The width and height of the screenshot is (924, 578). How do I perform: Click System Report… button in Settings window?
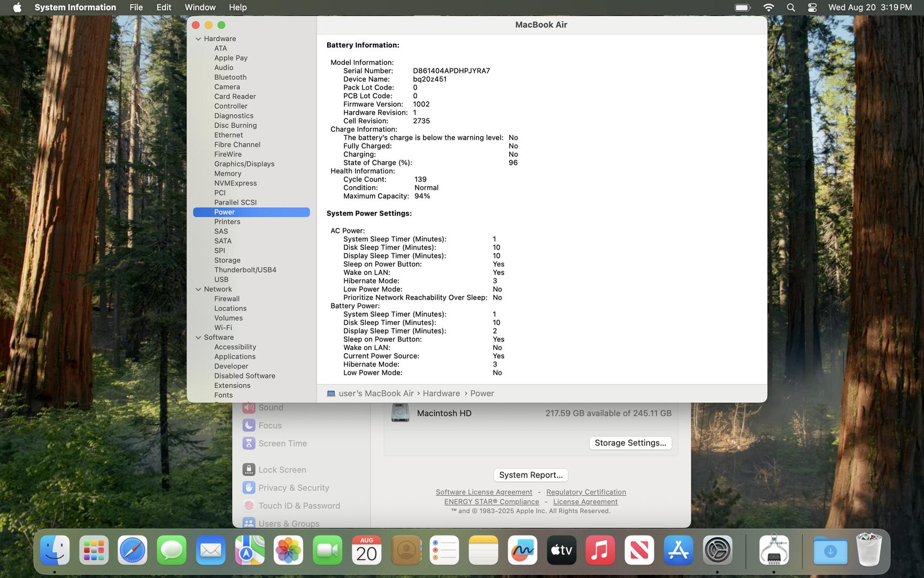[x=531, y=475]
